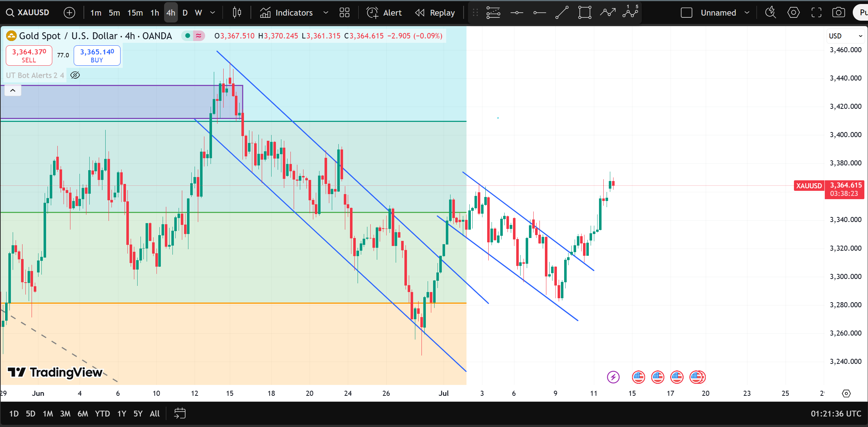
Task: Select the Elliott wave 12345 tool
Action: (x=631, y=12)
